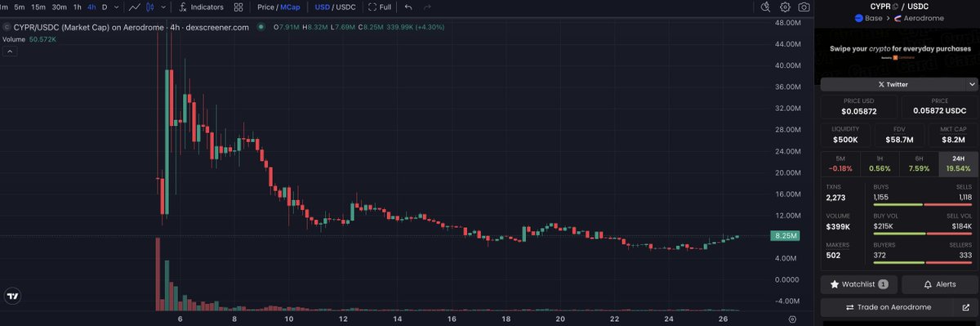Image resolution: width=980 pixels, height=326 pixels.
Task: Undo the last chart action
Action: (408, 7)
